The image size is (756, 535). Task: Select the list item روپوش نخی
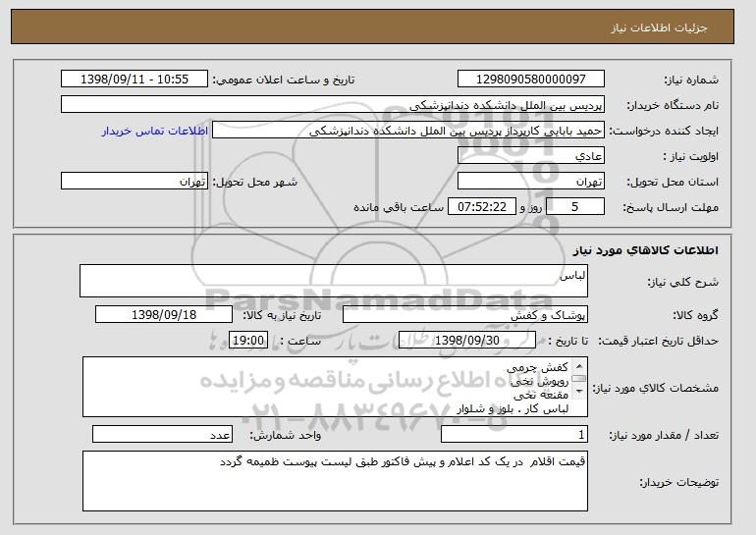539,381
